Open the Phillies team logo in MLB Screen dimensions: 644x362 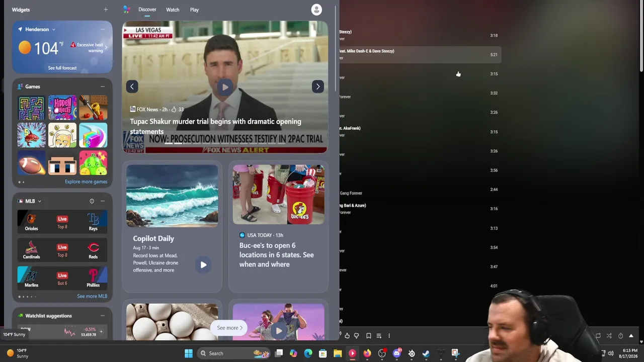(93, 275)
